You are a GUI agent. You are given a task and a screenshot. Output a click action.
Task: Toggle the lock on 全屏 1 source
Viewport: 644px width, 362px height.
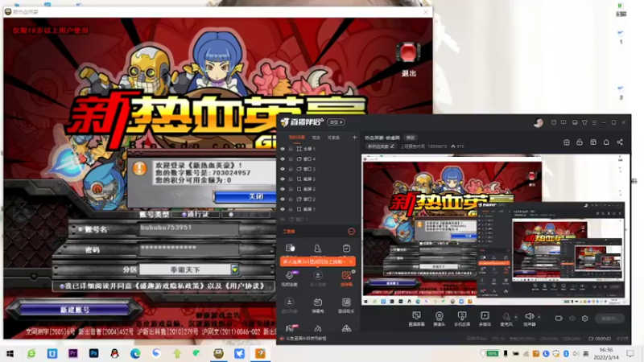pyautogui.click(x=291, y=149)
